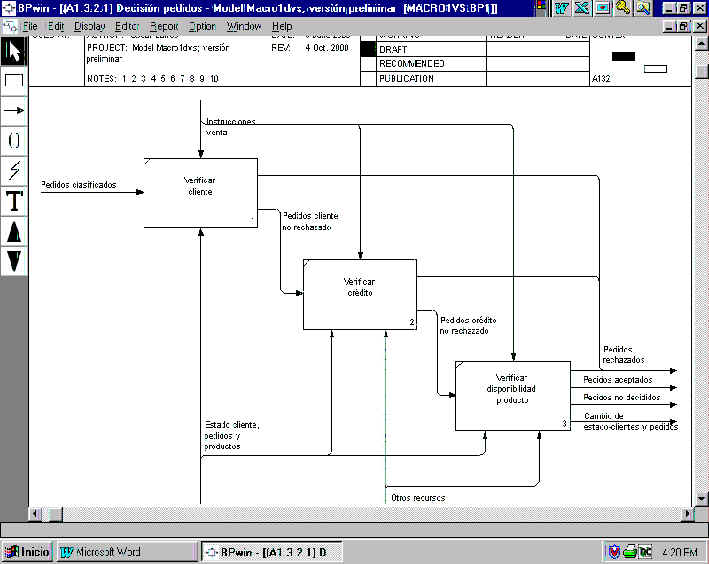Image resolution: width=709 pixels, height=564 pixels.
Task: Select the pointer tool in the toolbox
Action: pos(14,51)
